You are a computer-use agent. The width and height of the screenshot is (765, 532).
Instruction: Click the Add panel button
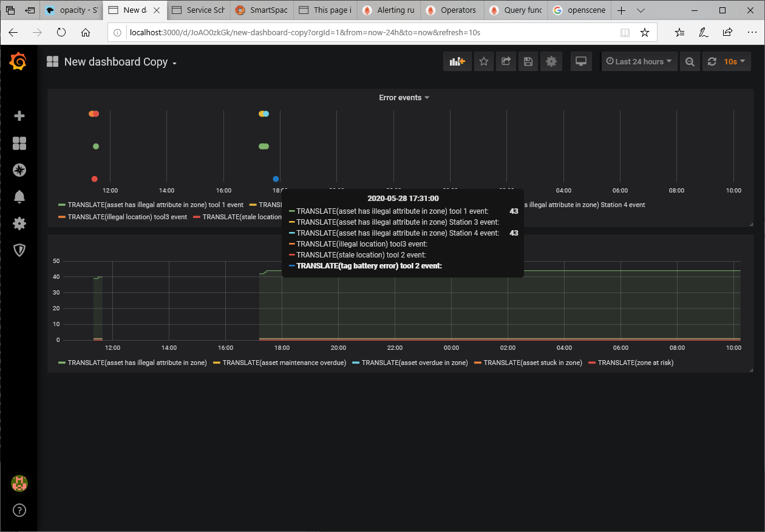pyautogui.click(x=457, y=61)
